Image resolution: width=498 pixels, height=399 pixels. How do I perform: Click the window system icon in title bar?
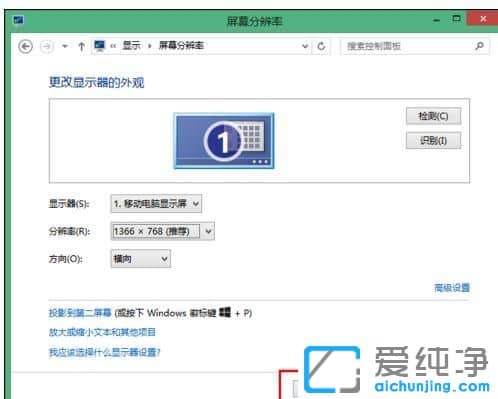(18, 21)
